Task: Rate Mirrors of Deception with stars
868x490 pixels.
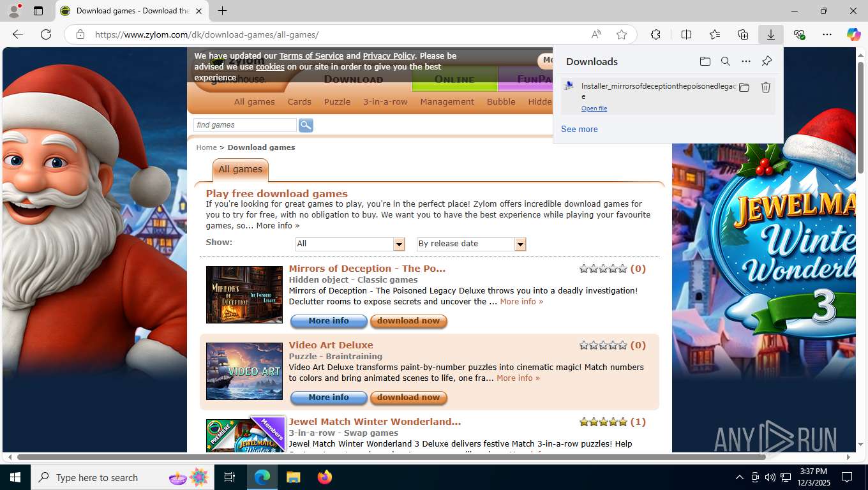Action: click(x=603, y=269)
